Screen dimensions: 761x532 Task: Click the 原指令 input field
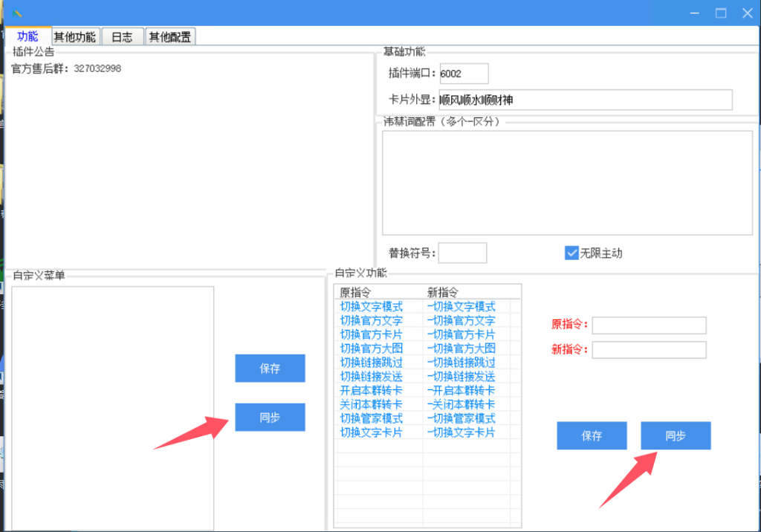pyautogui.click(x=649, y=325)
